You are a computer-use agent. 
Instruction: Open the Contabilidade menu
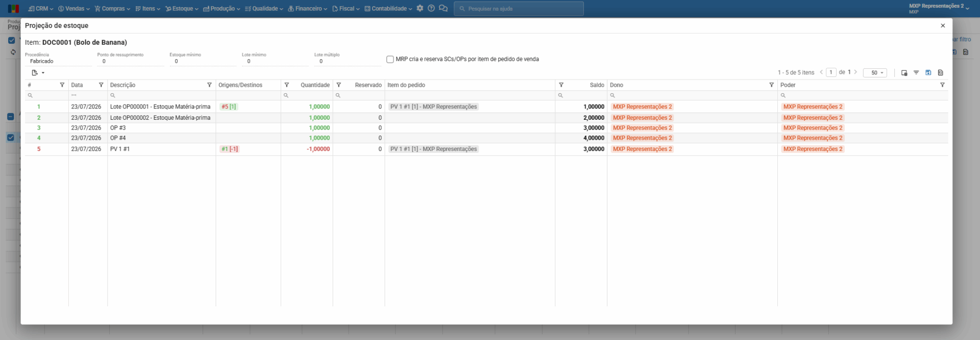(388, 9)
